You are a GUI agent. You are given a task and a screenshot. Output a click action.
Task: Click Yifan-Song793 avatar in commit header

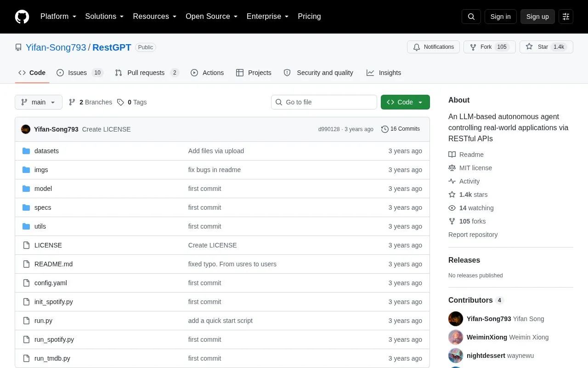pyautogui.click(x=26, y=129)
